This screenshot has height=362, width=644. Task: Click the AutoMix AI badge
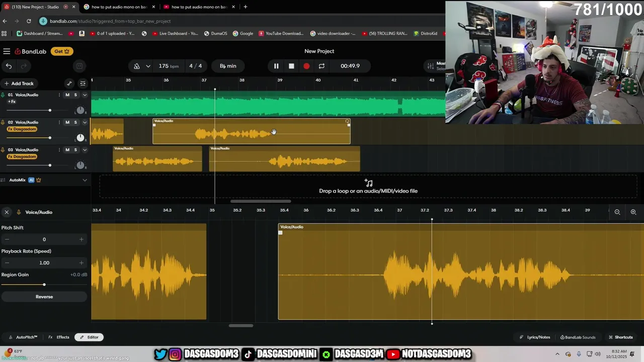[31, 180]
